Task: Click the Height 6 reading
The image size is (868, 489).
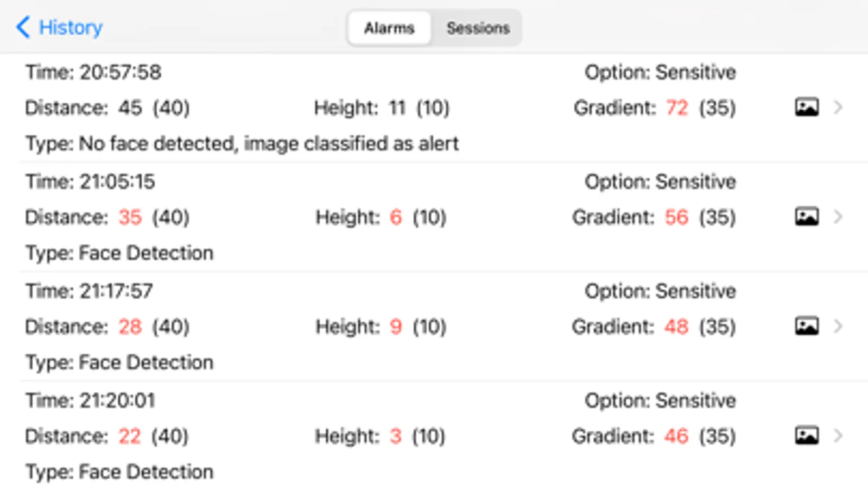Action: [396, 217]
